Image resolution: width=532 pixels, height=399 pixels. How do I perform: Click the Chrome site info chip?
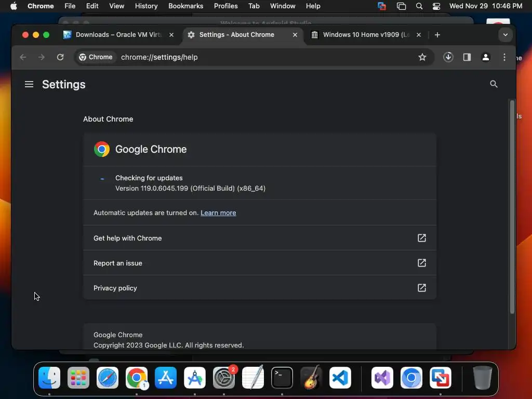click(96, 57)
